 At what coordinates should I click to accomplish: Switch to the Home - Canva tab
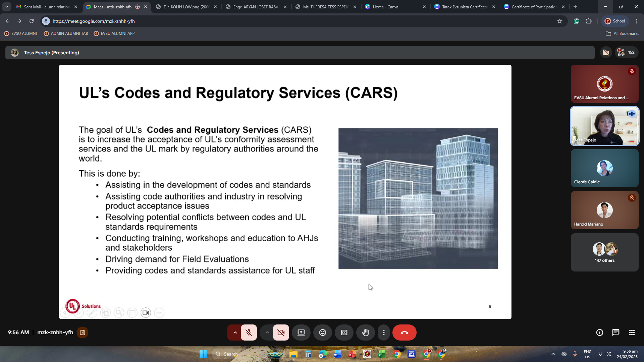click(x=385, y=7)
